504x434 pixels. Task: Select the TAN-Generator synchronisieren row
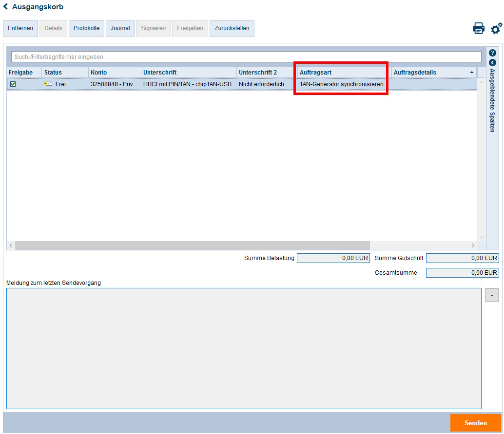pos(341,84)
